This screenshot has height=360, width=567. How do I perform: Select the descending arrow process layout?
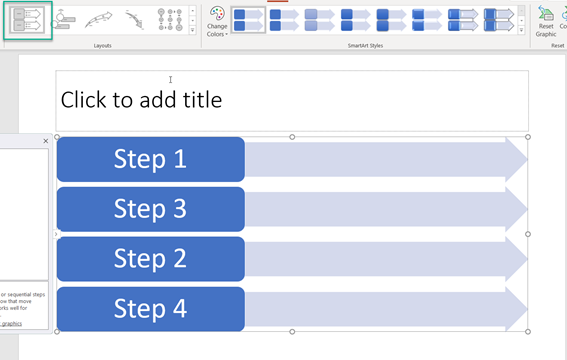coord(135,20)
